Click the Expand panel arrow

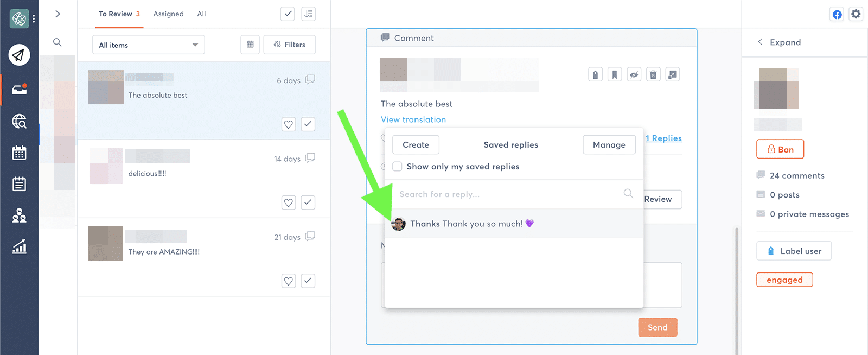pos(760,42)
